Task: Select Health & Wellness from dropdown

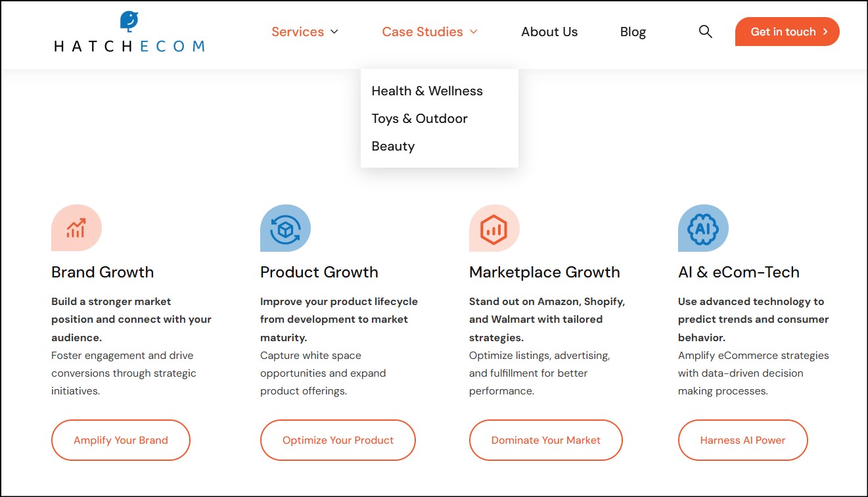Action: pyautogui.click(x=427, y=91)
